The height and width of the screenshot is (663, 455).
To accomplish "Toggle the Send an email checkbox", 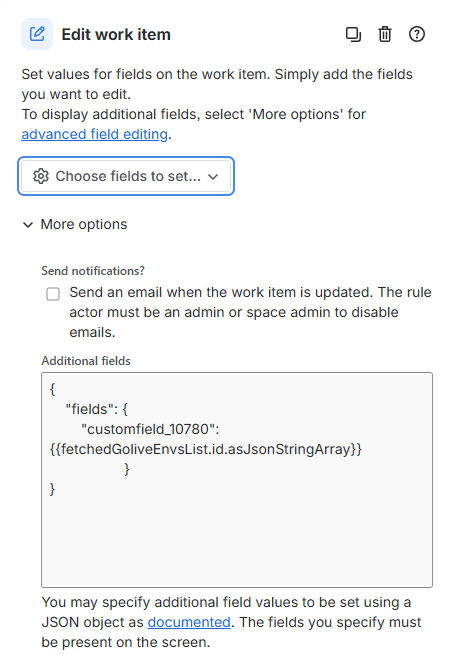I will pos(53,293).
